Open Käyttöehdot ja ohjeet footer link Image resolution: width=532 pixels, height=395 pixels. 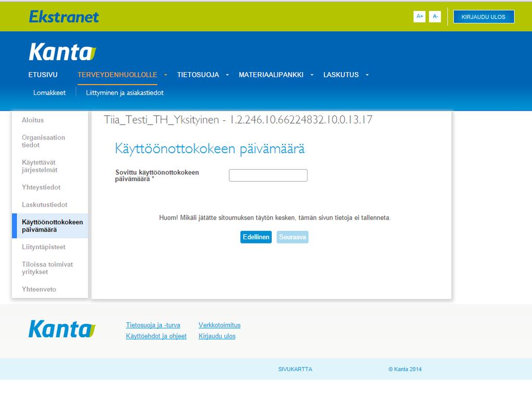click(x=156, y=336)
